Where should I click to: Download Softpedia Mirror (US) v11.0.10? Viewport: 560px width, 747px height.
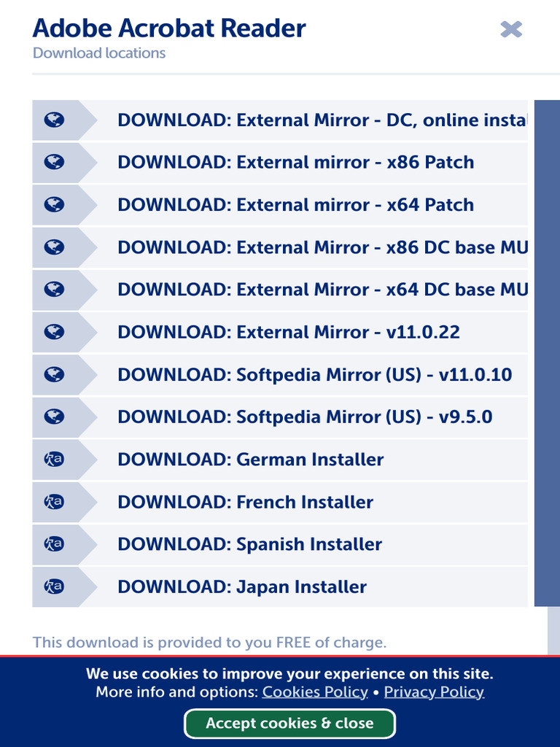click(280, 374)
